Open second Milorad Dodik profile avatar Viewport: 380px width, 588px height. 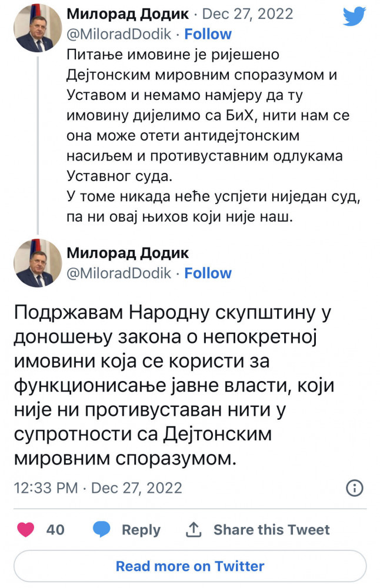38,262
